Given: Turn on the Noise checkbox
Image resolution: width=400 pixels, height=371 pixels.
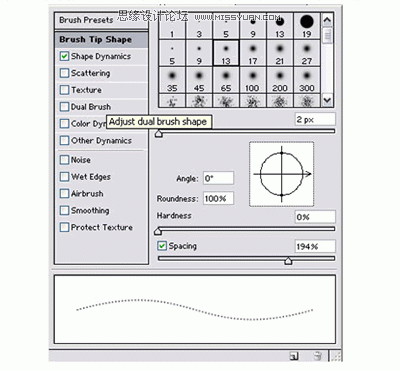Looking at the screenshot, I should click(64, 160).
